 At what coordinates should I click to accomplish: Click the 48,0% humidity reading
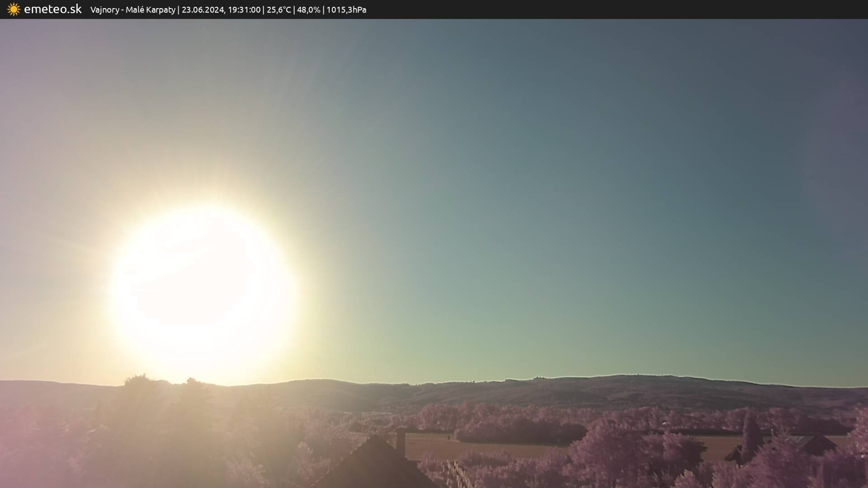308,9
